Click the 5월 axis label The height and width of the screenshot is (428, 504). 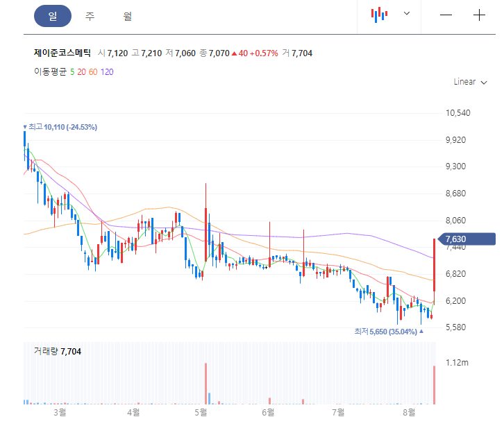(x=201, y=412)
